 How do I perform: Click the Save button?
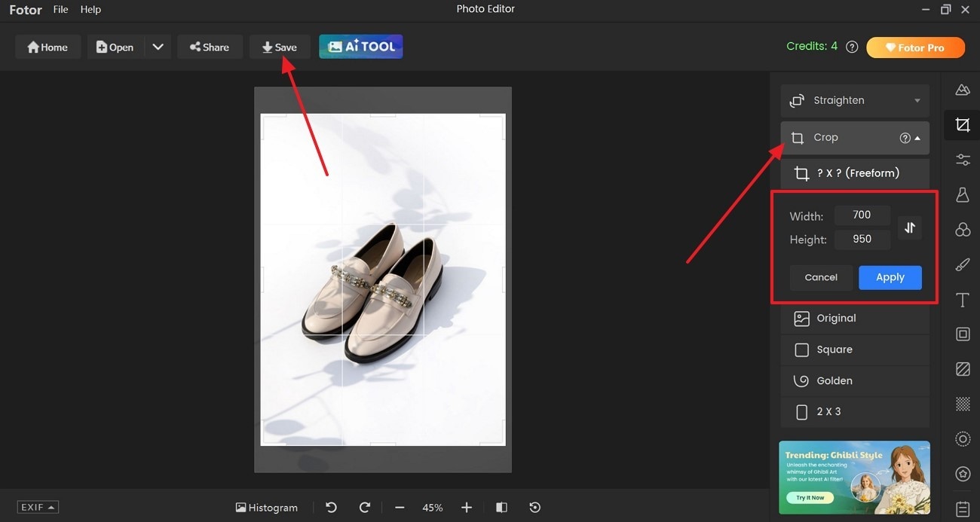coord(279,47)
